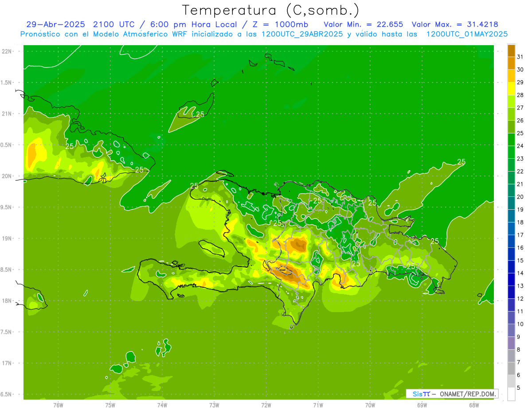This screenshot has height=411, width=532.
Task: Click the title "Temperatura (C,somb.)"
Action: (x=271, y=10)
